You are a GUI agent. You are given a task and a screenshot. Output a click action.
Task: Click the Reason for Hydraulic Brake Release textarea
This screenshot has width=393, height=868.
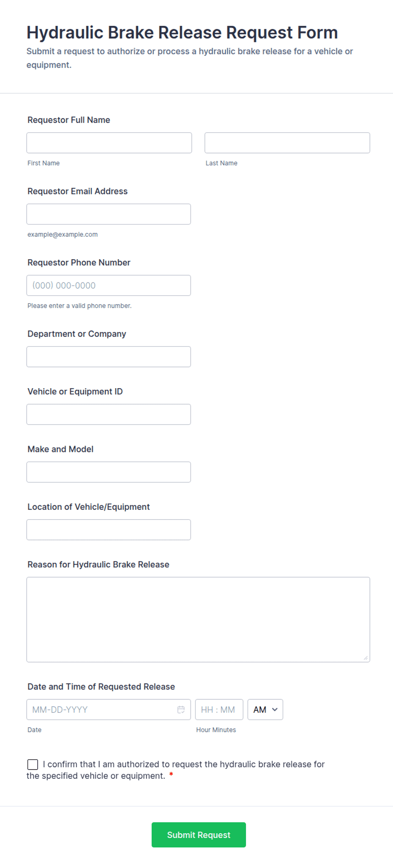point(198,619)
